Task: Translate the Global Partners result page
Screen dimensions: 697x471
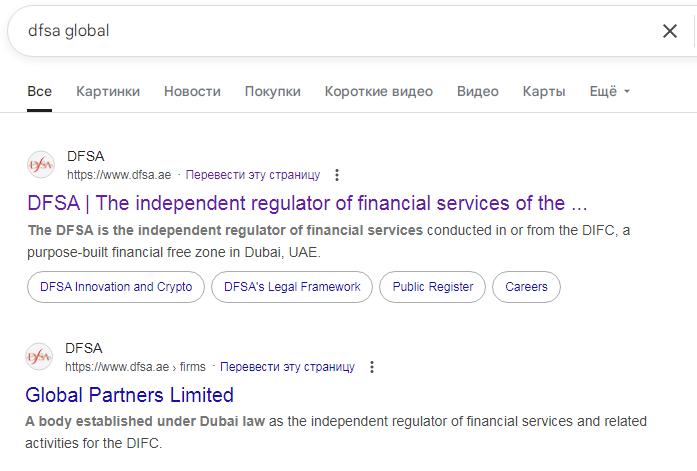Action: tap(287, 367)
